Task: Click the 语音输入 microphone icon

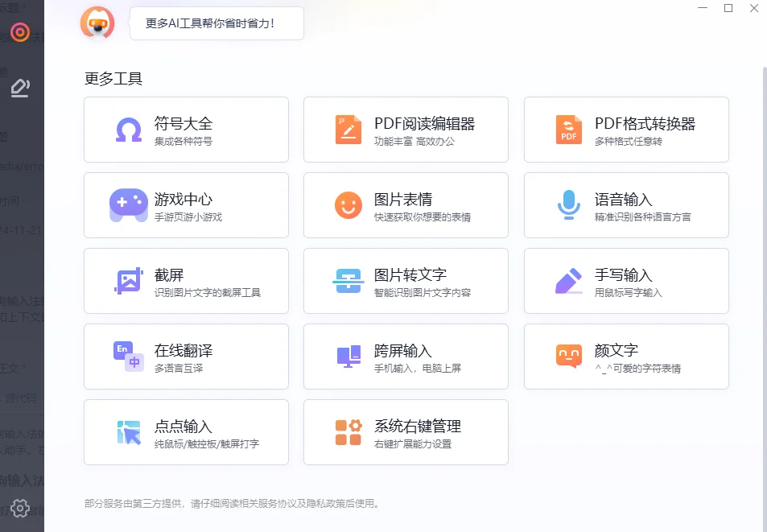Action: [569, 205]
